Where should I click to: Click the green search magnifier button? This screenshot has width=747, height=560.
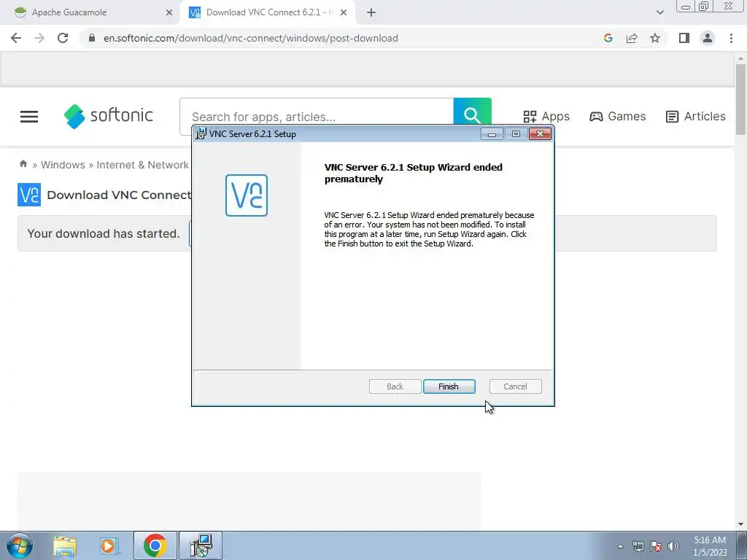472,112
